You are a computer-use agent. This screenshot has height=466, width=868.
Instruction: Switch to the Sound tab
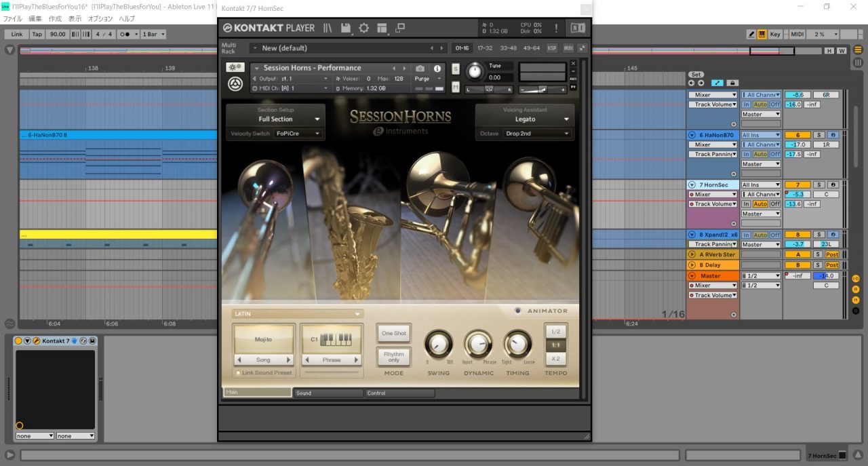pyautogui.click(x=328, y=393)
